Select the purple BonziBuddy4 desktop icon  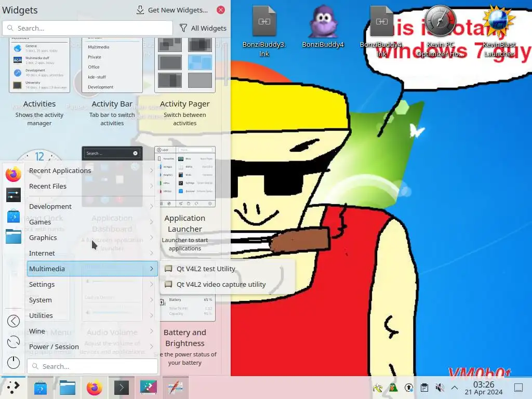pyautogui.click(x=323, y=26)
